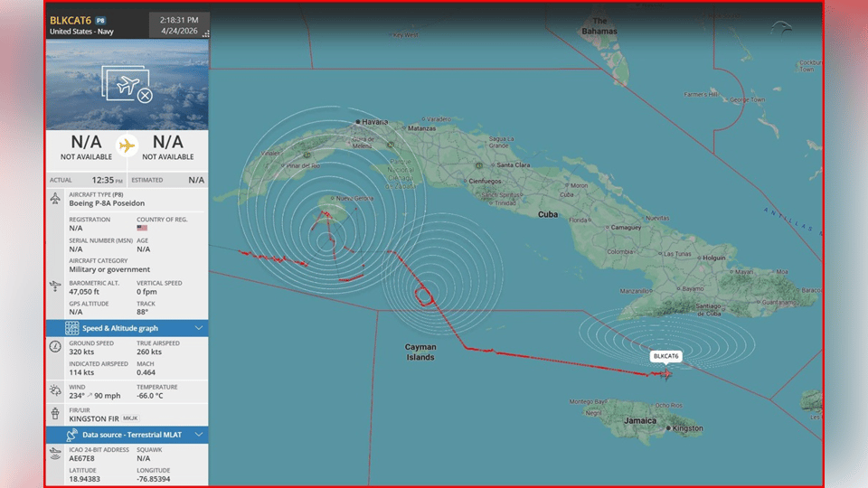The image size is (868, 488).
Task: Click the 2:18:31 PM timestamp
Action: point(179,20)
